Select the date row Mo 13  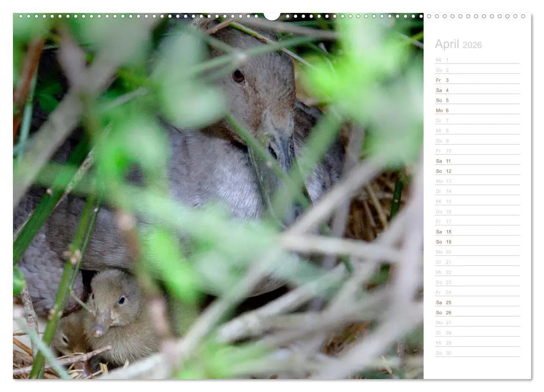477,181
